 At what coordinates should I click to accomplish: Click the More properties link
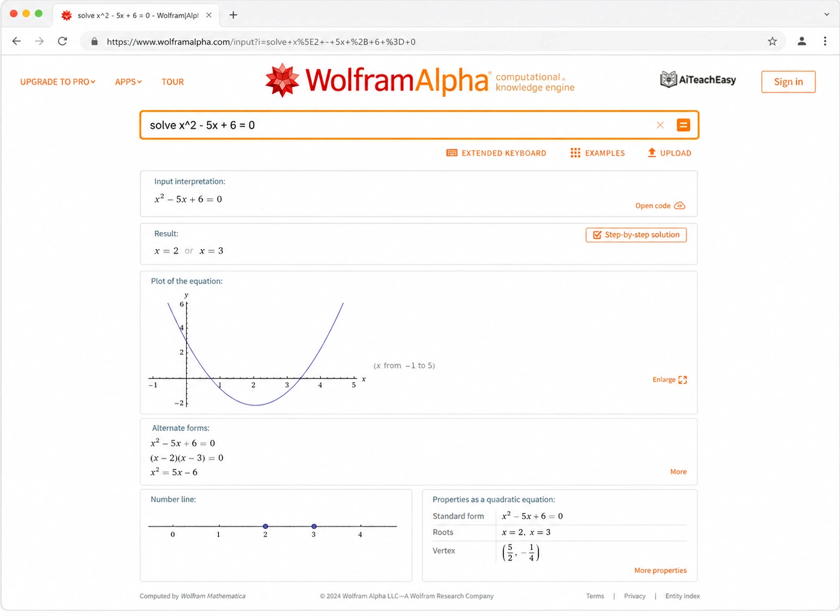click(660, 570)
